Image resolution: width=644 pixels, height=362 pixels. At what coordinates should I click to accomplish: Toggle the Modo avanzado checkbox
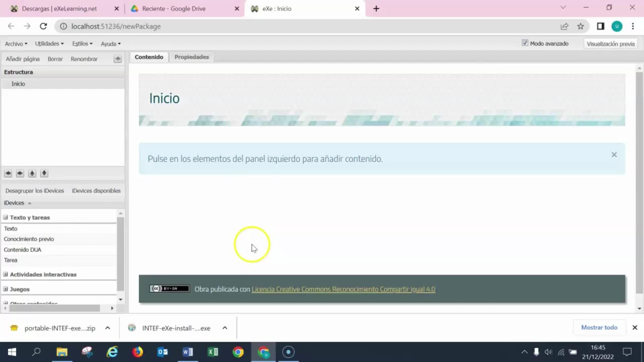pos(525,43)
